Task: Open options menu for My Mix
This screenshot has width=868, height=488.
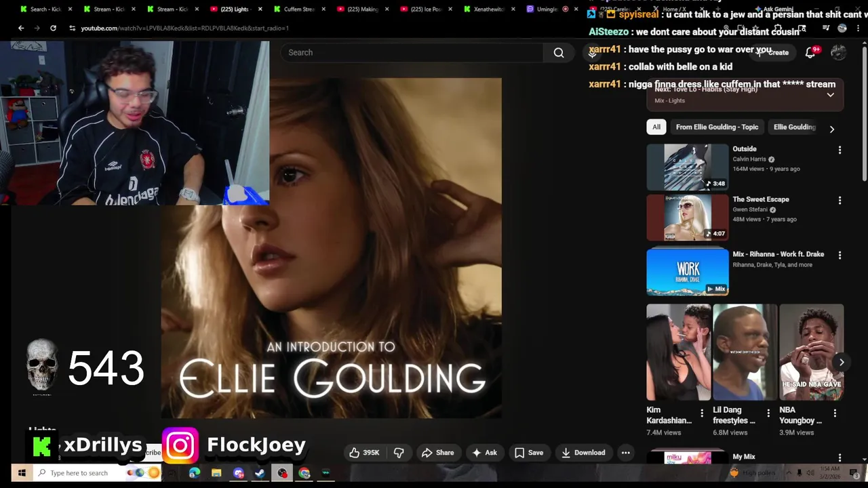Action: 840,458
